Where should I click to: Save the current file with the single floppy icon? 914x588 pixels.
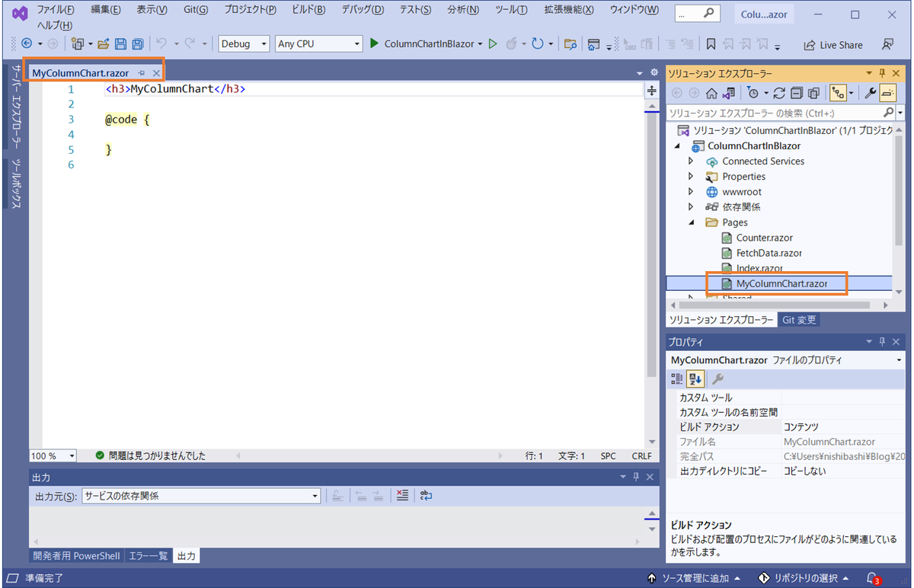pyautogui.click(x=120, y=44)
